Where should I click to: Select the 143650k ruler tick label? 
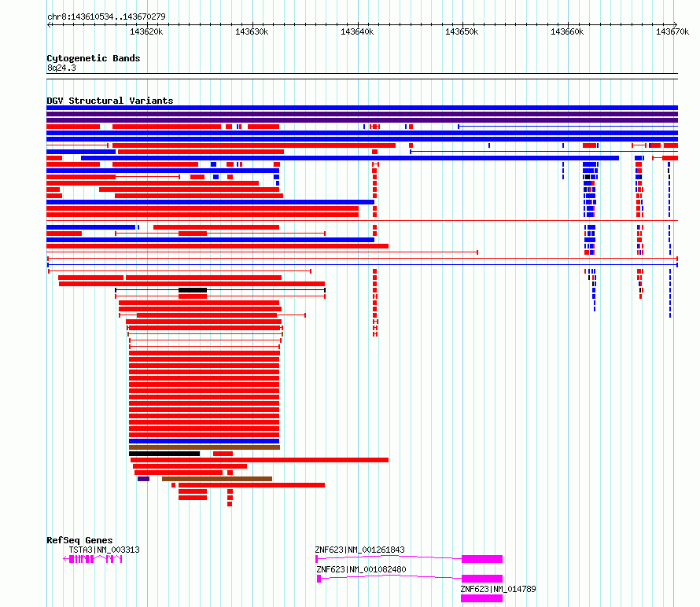click(462, 31)
